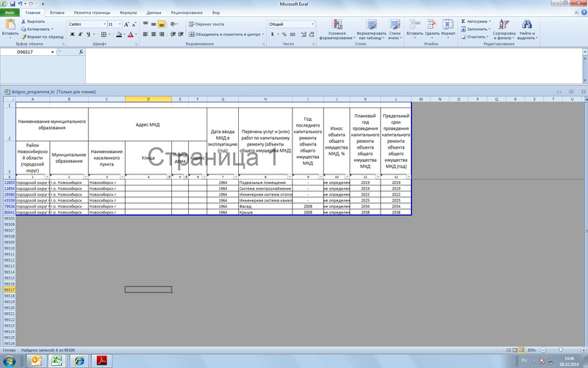Open the Файл menu tab
Image resolution: width=588 pixels, height=368 pixels.
[x=10, y=13]
